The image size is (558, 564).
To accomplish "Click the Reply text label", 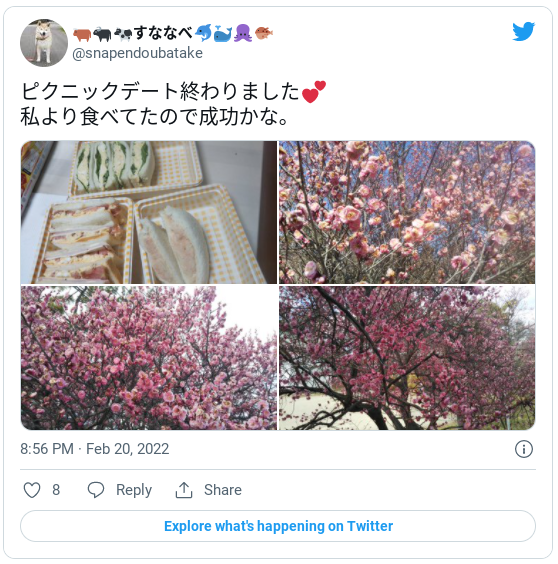I will click(x=134, y=490).
